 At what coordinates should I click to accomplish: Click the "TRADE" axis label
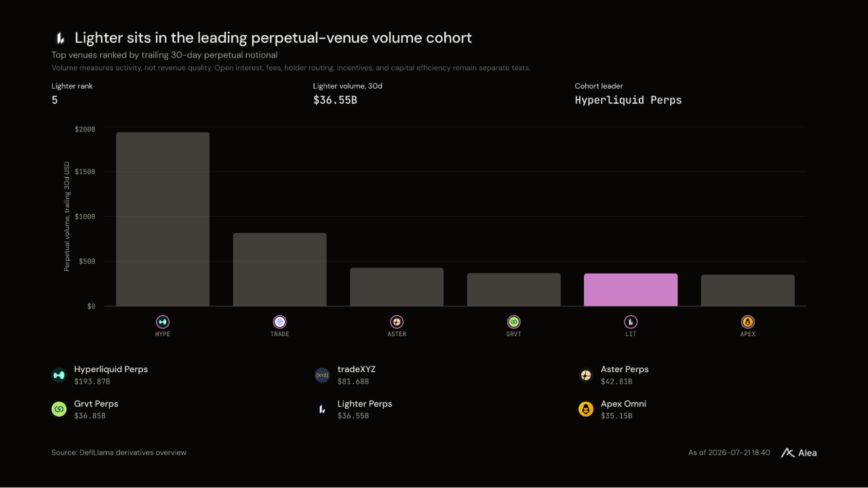click(x=279, y=334)
